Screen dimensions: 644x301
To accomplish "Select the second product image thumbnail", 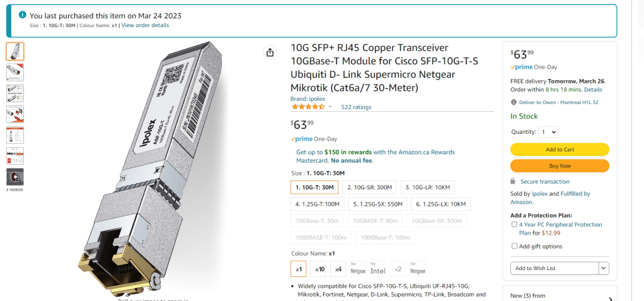I will pos(15,72).
